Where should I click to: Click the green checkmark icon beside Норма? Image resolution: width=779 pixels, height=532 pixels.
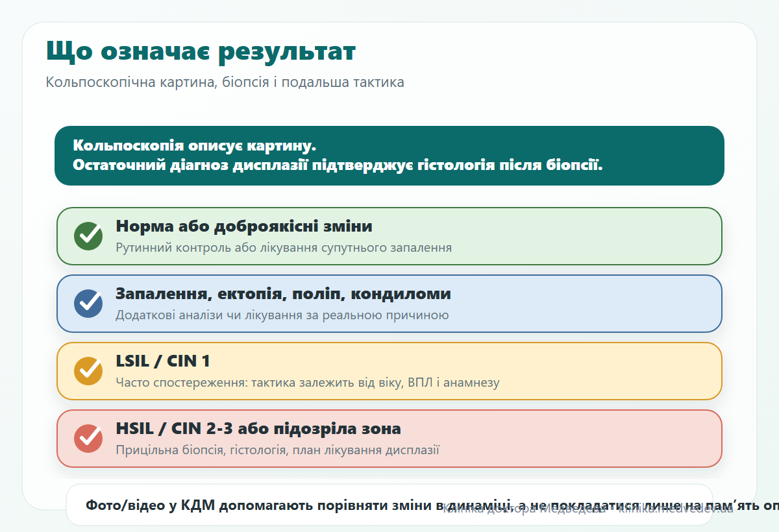(88, 236)
